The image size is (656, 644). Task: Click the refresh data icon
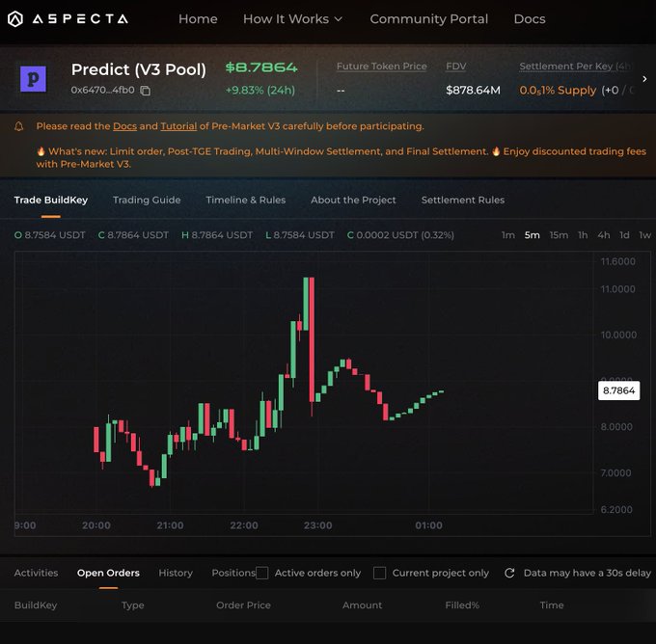point(509,573)
